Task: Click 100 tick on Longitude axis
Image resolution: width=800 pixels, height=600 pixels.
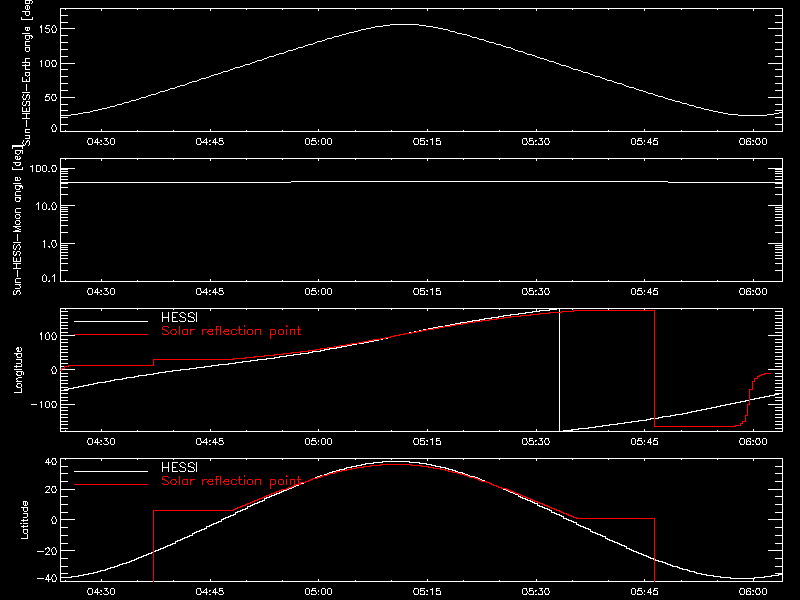Action: 49,336
